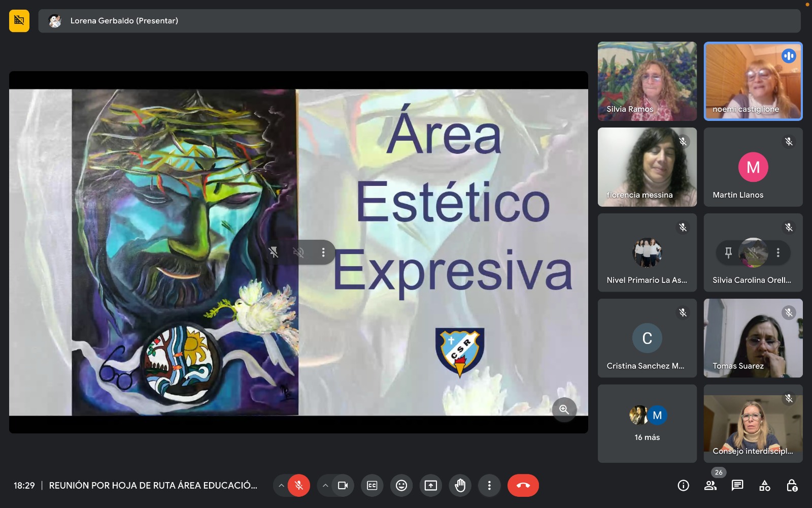The height and width of the screenshot is (508, 812).
Task: Select Consejo interdiscipl... video tile
Action: (x=753, y=424)
